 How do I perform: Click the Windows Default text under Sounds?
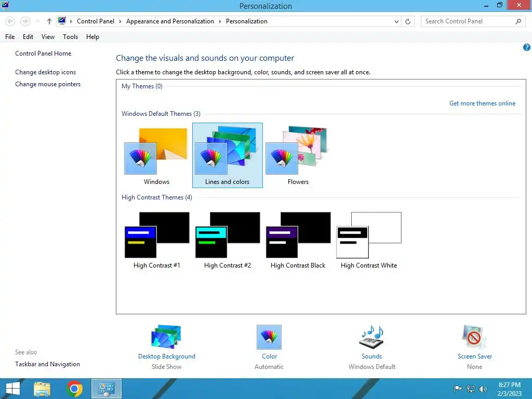(x=372, y=366)
